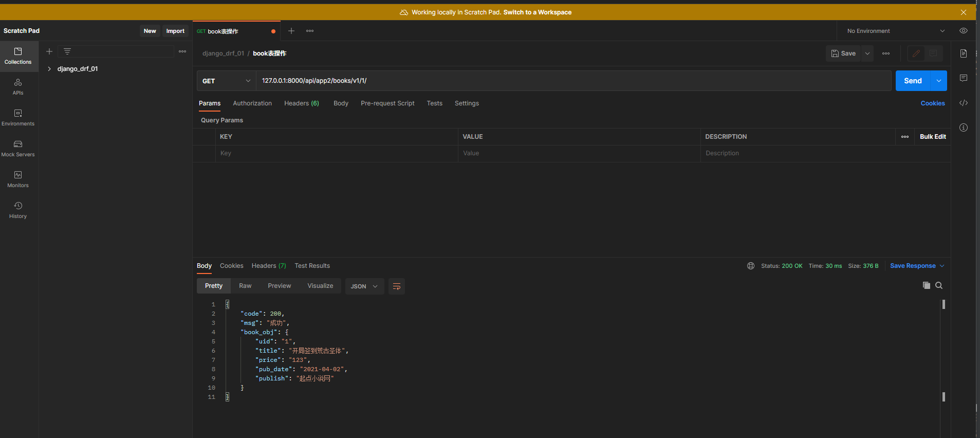The width and height of the screenshot is (980, 438).
Task: Click the New button
Action: click(150, 31)
